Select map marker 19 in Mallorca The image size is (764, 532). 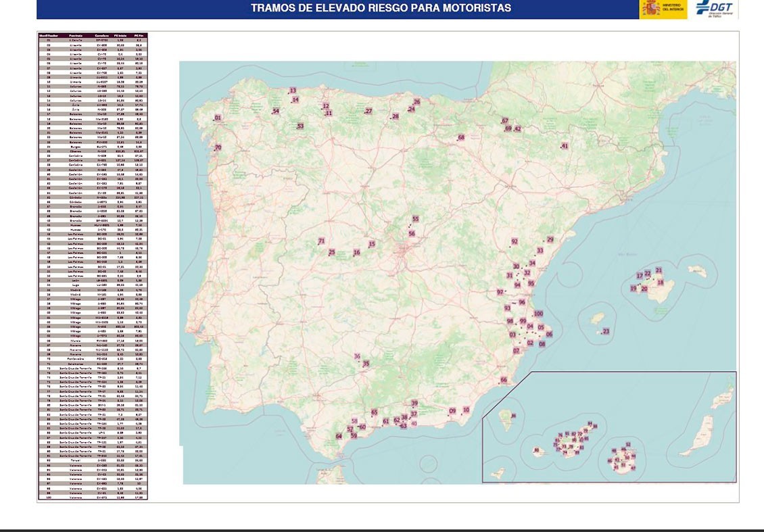click(x=634, y=289)
